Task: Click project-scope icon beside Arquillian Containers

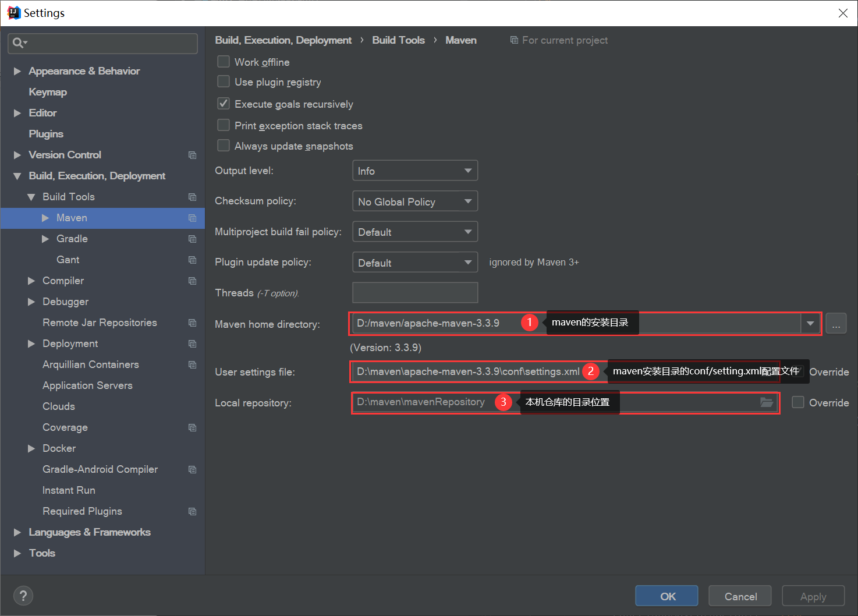Action: [192, 364]
